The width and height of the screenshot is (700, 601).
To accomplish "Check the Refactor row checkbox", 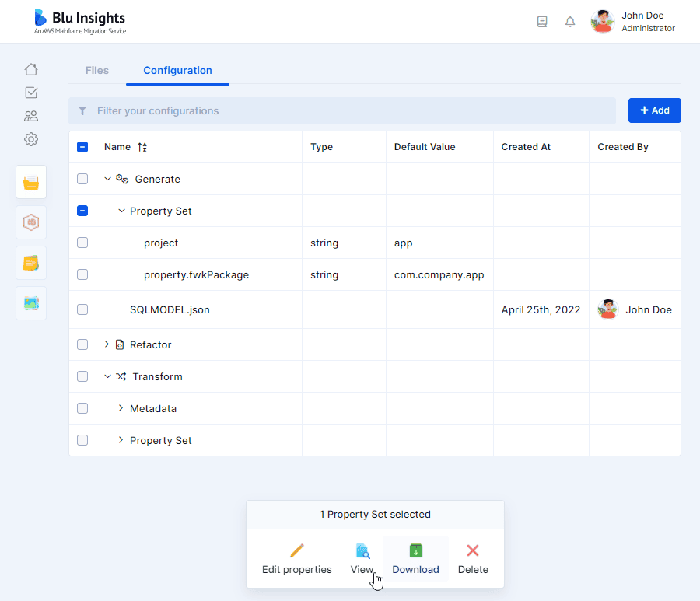I will pos(82,344).
